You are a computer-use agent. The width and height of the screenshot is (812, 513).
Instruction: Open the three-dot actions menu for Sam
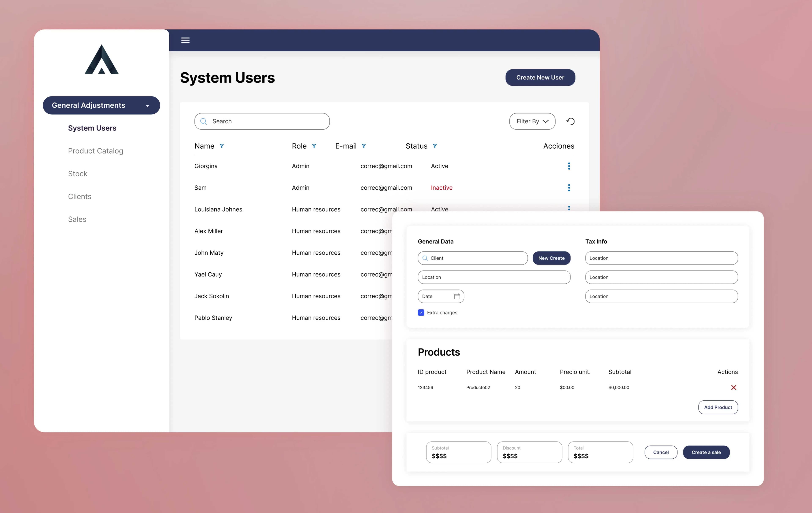tap(569, 188)
